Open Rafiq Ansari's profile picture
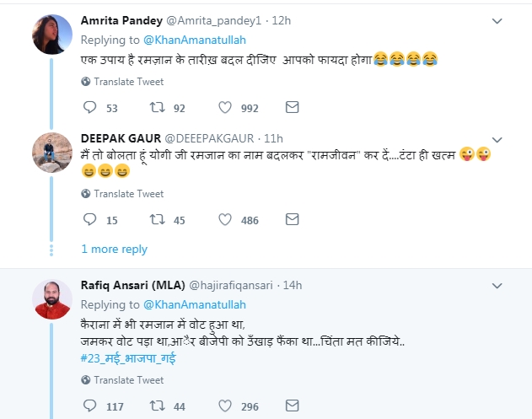 [51, 298]
